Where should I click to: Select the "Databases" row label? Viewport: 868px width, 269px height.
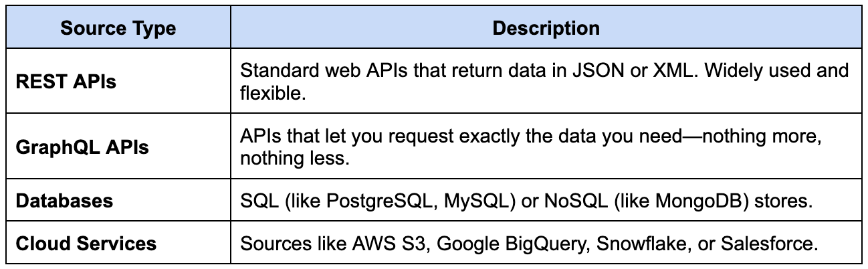(64, 201)
